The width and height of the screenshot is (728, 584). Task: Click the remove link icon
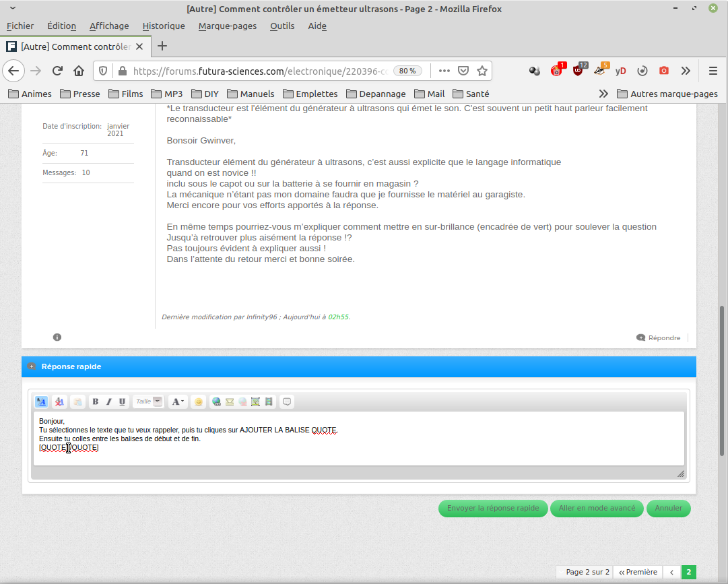tap(242, 401)
